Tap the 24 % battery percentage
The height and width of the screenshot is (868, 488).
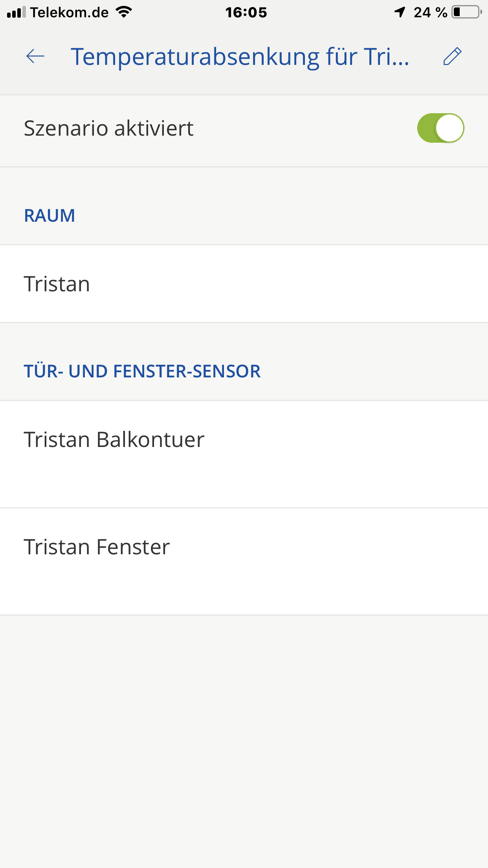430,13
